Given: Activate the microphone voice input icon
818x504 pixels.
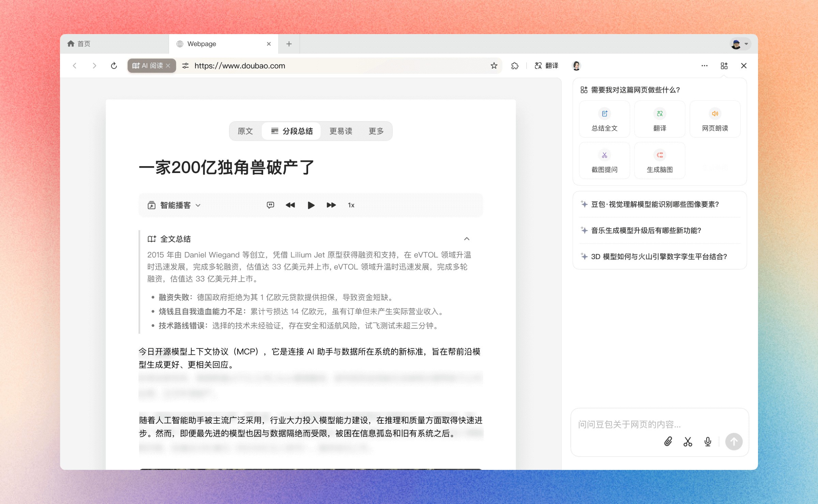Looking at the screenshot, I should coord(708,442).
